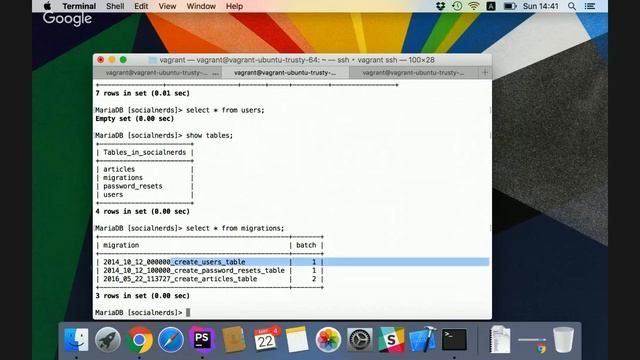Open the Trash in Dock
640x360 pixels.
click(564, 340)
